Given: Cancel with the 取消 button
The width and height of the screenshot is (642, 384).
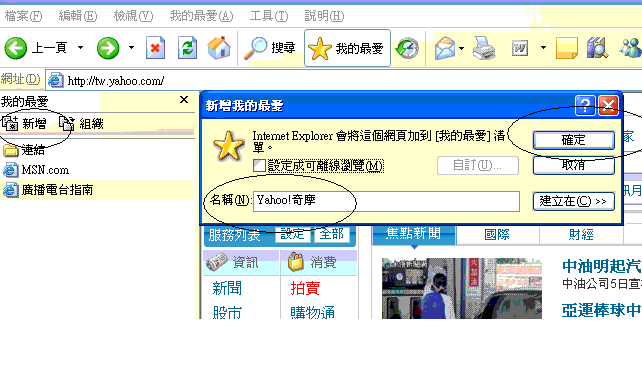Looking at the screenshot, I should [574, 165].
